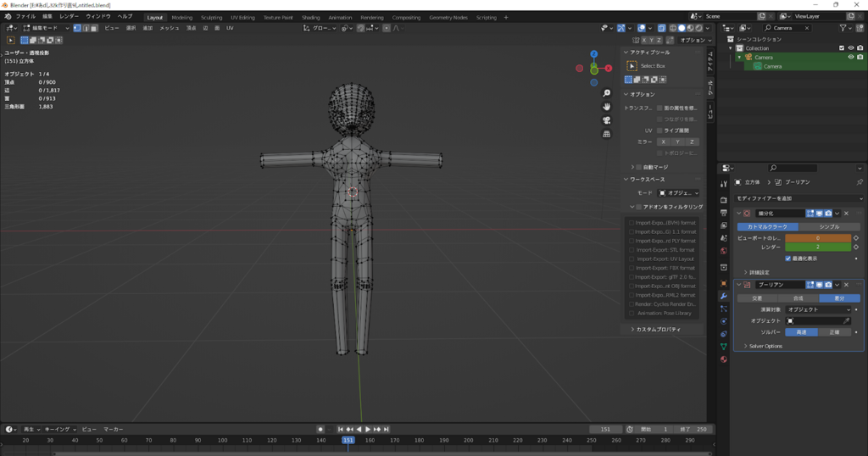Remove the Boolean modifier with its X icon
The image size is (868, 456).
click(846, 285)
